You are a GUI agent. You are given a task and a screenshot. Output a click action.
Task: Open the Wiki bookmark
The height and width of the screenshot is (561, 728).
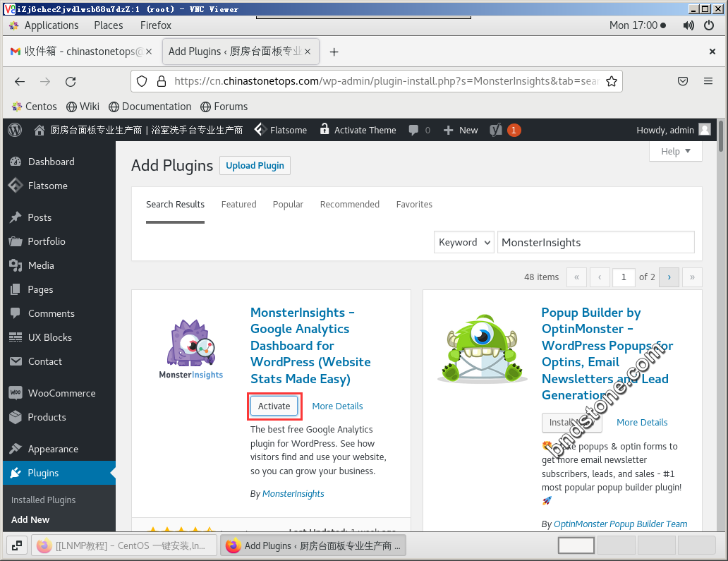(83, 107)
